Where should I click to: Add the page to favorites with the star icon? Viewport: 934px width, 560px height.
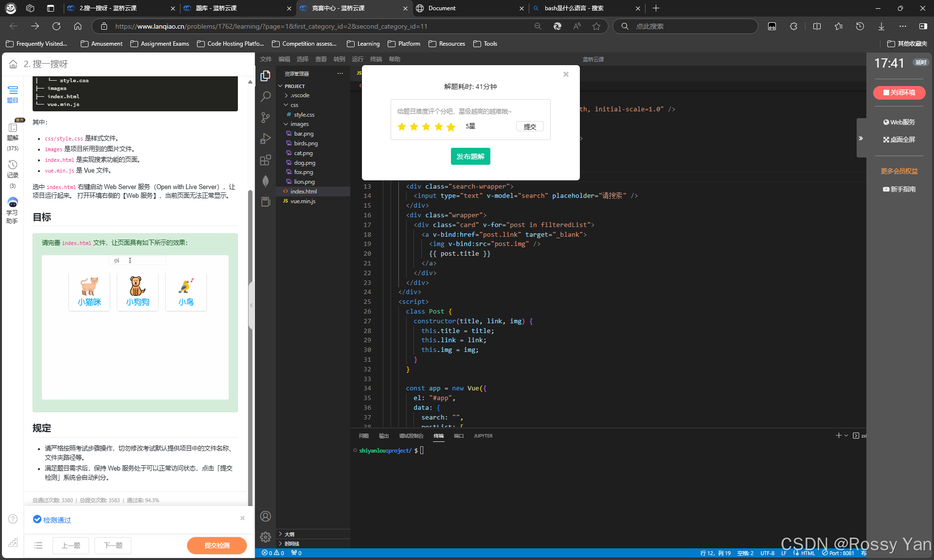click(596, 26)
